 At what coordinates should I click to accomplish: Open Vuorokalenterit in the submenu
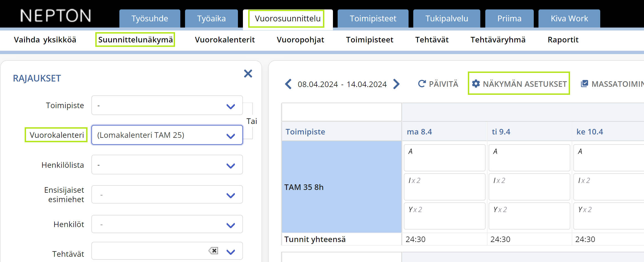pyautogui.click(x=225, y=40)
